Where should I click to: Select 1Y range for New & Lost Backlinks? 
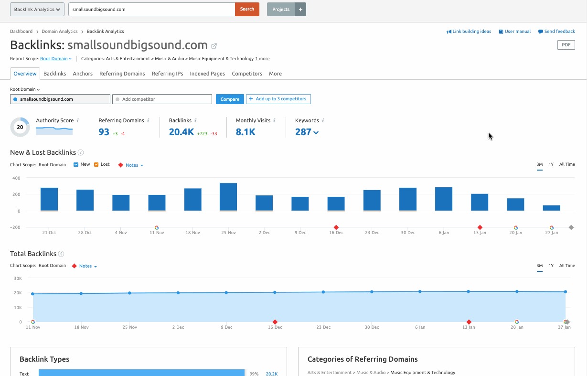pyautogui.click(x=551, y=165)
